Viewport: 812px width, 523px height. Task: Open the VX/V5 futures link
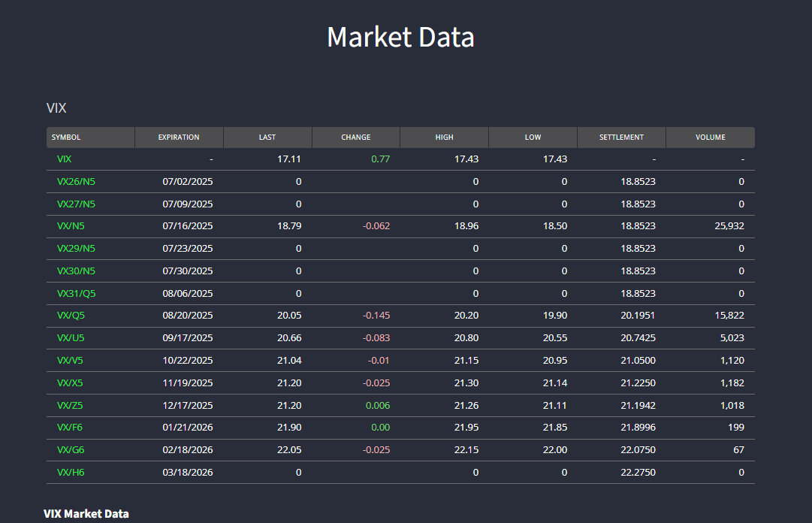pyautogui.click(x=70, y=361)
